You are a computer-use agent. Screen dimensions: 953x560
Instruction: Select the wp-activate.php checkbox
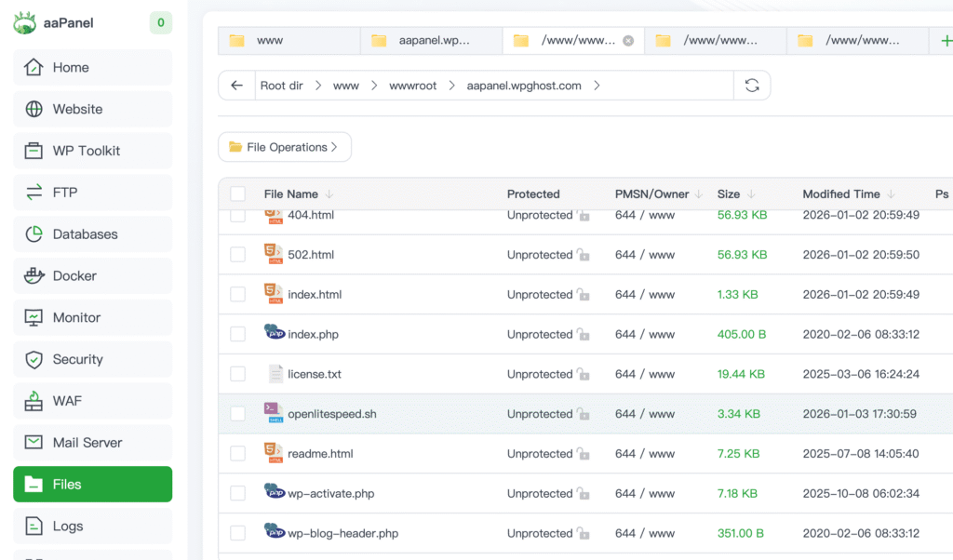pos(238,494)
